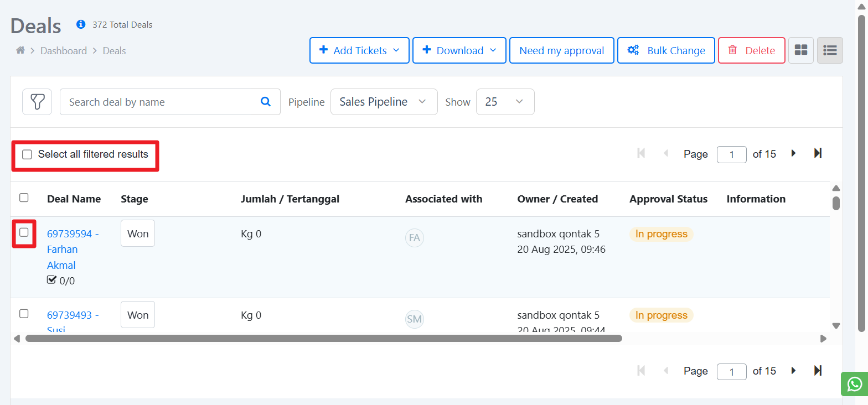This screenshot has height=405, width=868.
Task: Expand the Sales Pipeline dropdown
Action: click(x=384, y=102)
